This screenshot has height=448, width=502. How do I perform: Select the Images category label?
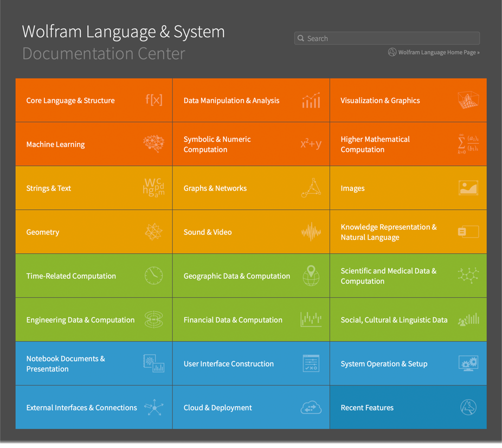[x=352, y=188]
